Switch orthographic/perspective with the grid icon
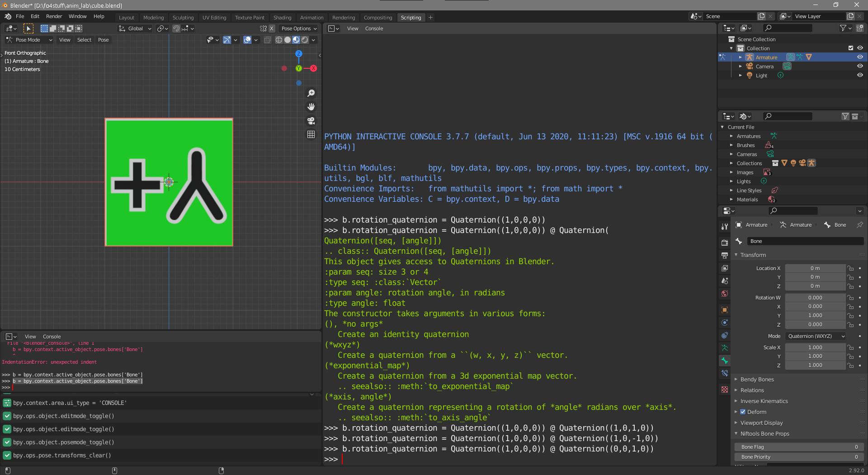868x475 pixels. [311, 134]
